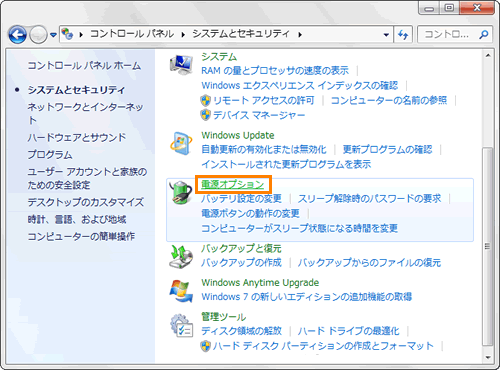Viewport: 500px width, 370px height.
Task: Open ハードウェアとサウンド category in sidebar
Action: (x=77, y=137)
